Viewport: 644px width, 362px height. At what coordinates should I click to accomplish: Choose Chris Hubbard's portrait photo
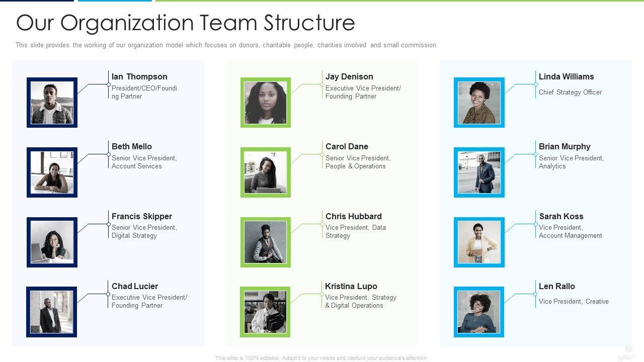tap(266, 242)
